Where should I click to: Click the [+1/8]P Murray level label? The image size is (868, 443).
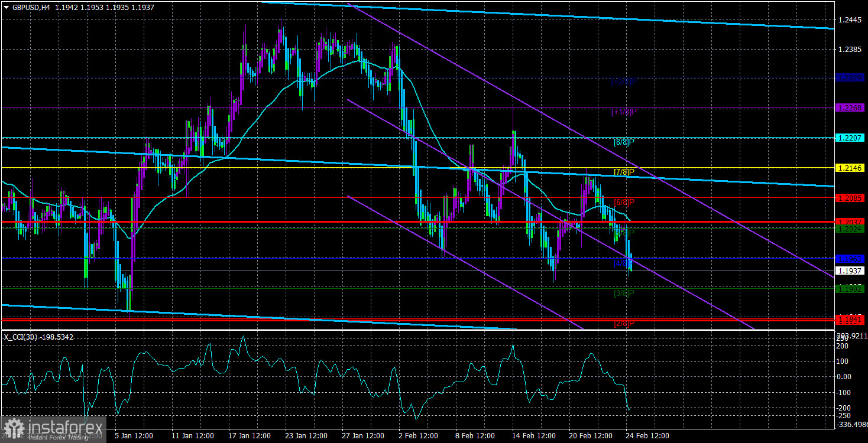pyautogui.click(x=623, y=112)
